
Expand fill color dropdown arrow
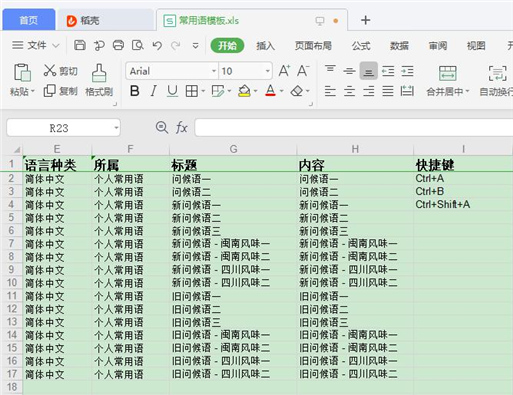coord(256,91)
